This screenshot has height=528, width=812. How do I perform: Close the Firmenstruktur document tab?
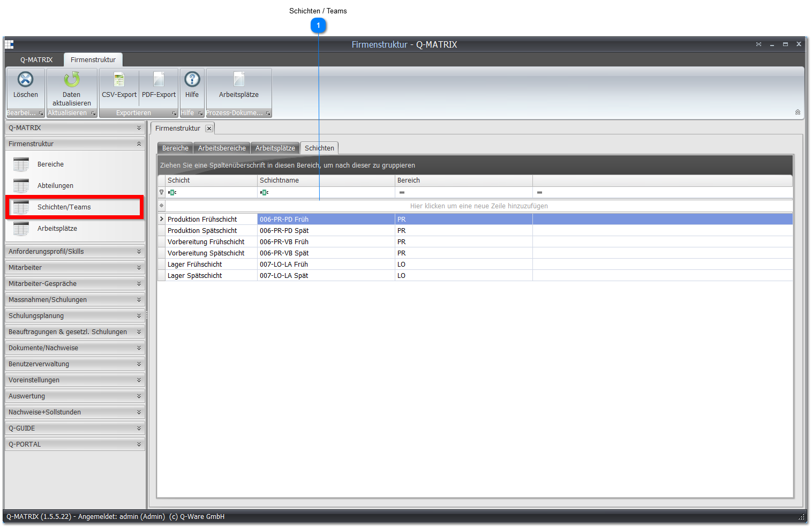(209, 129)
